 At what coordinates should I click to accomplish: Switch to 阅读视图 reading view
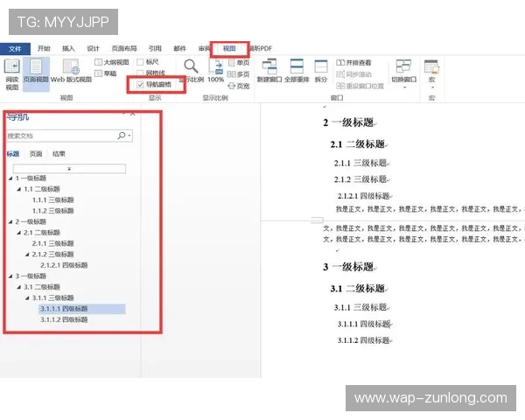tap(12, 74)
